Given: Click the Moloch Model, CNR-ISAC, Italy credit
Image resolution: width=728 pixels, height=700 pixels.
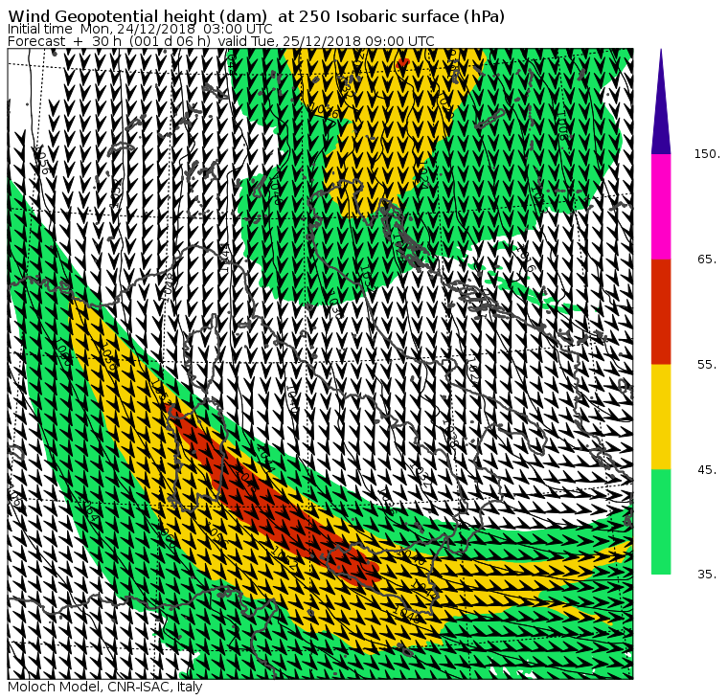Looking at the screenshot, I should (105, 687).
